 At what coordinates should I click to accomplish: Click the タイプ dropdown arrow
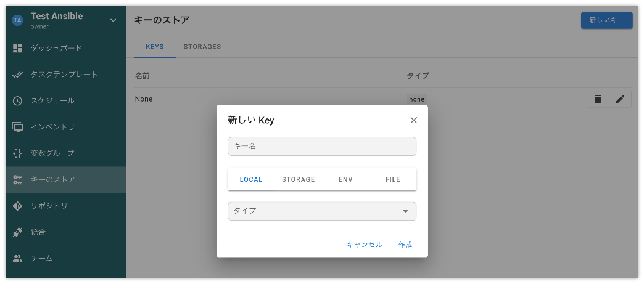[x=405, y=211]
